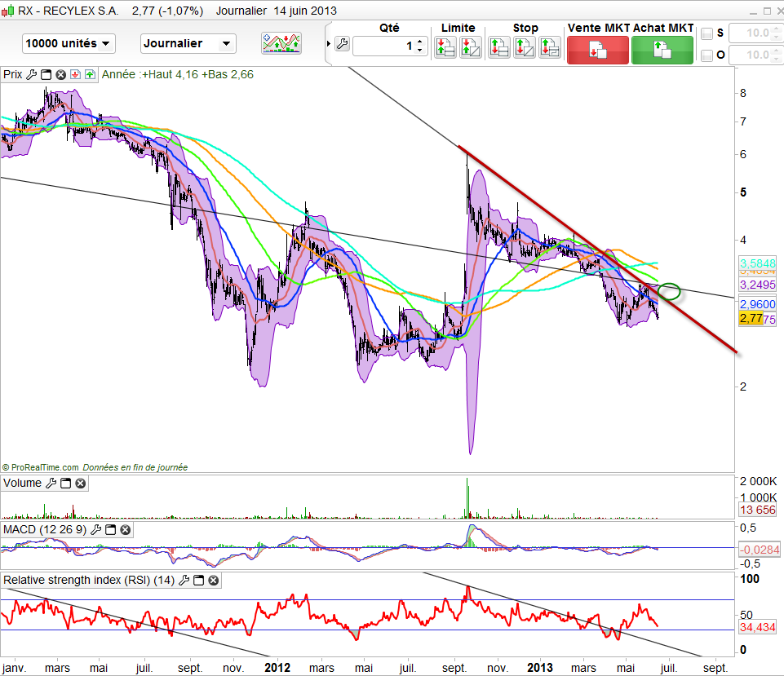Open RSI indicator wrench settings
Screen dimensions: 784x676
(x=184, y=581)
